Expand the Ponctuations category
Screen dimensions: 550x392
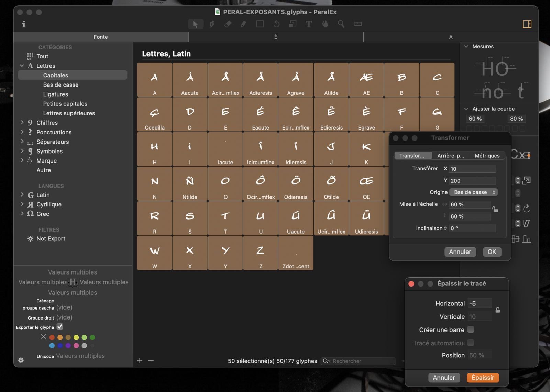pos(22,132)
